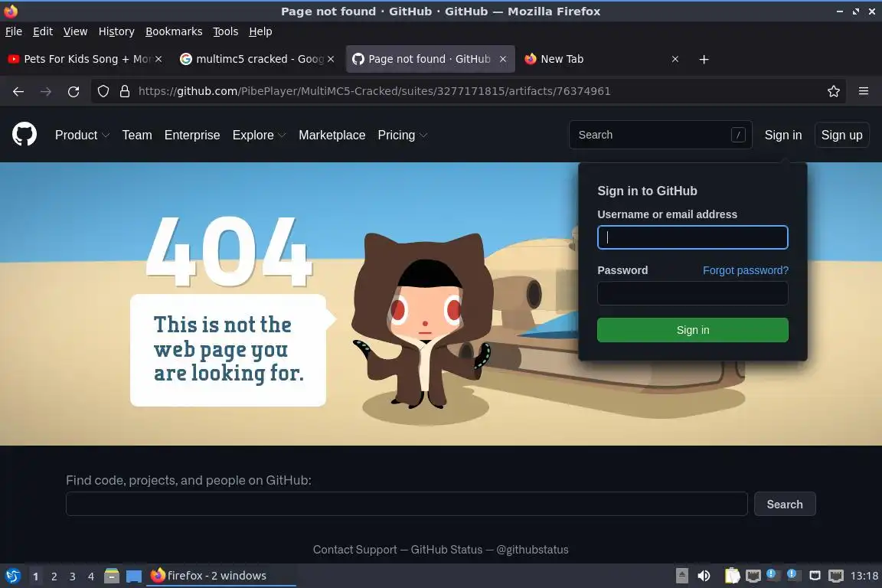This screenshot has height=588, width=882.
Task: Switch to virtual desktop 4
Action: click(x=91, y=577)
